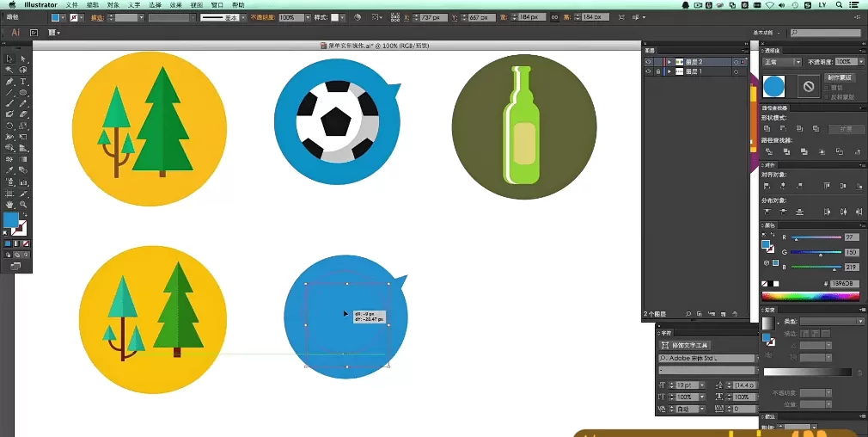This screenshot has width=868, height=437.
Task: Open the blending mode 正常 dropdown
Action: tap(782, 62)
